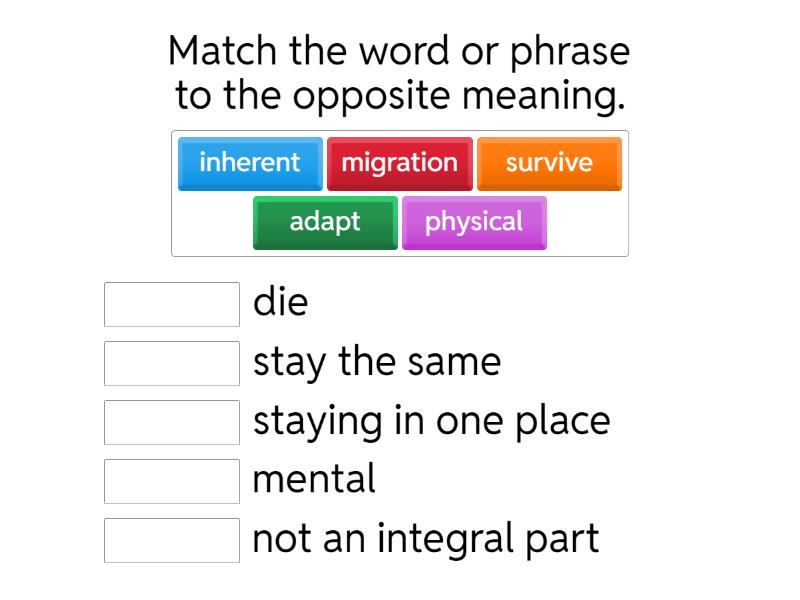Click the box for 'staying in one place'
The width and height of the screenshot is (800, 600).
[x=171, y=422]
